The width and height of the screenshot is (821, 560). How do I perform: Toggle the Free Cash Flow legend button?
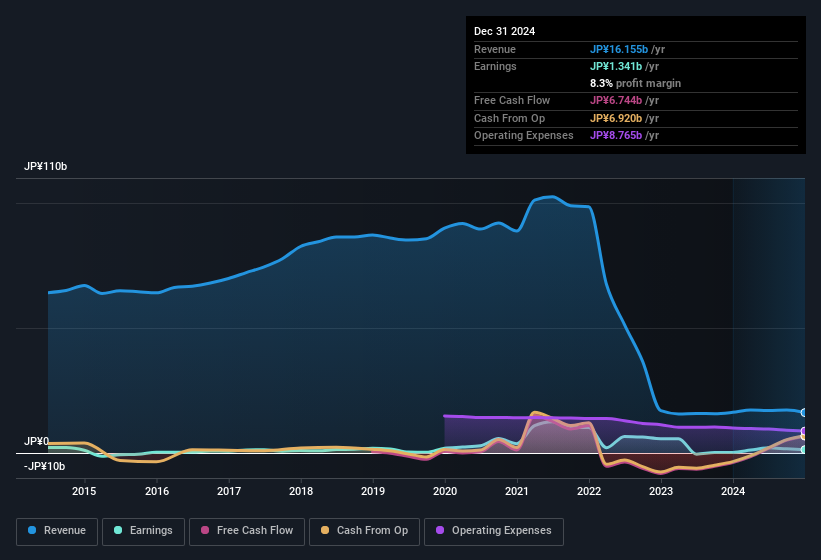tap(247, 531)
